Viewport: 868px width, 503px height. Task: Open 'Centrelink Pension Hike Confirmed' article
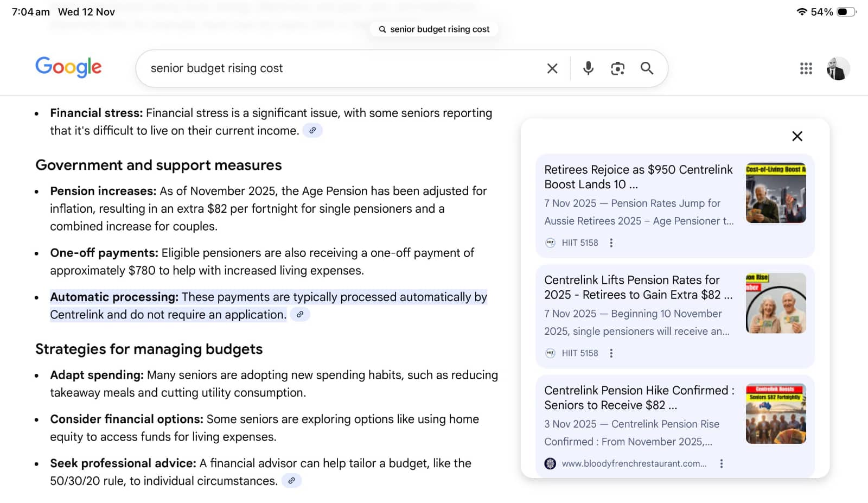click(x=639, y=398)
